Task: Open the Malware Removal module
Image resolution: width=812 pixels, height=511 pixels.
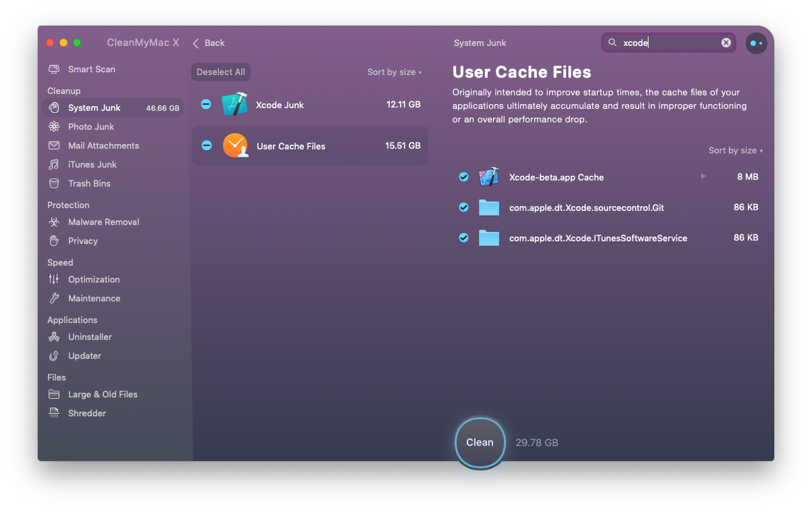Action: click(x=103, y=222)
